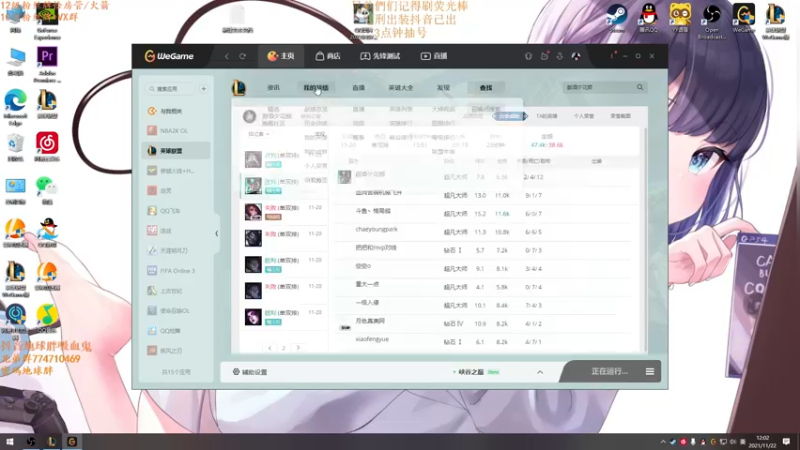This screenshot has width=800, height=450.
Task: Open the 商店 store tab
Action: [x=328, y=56]
